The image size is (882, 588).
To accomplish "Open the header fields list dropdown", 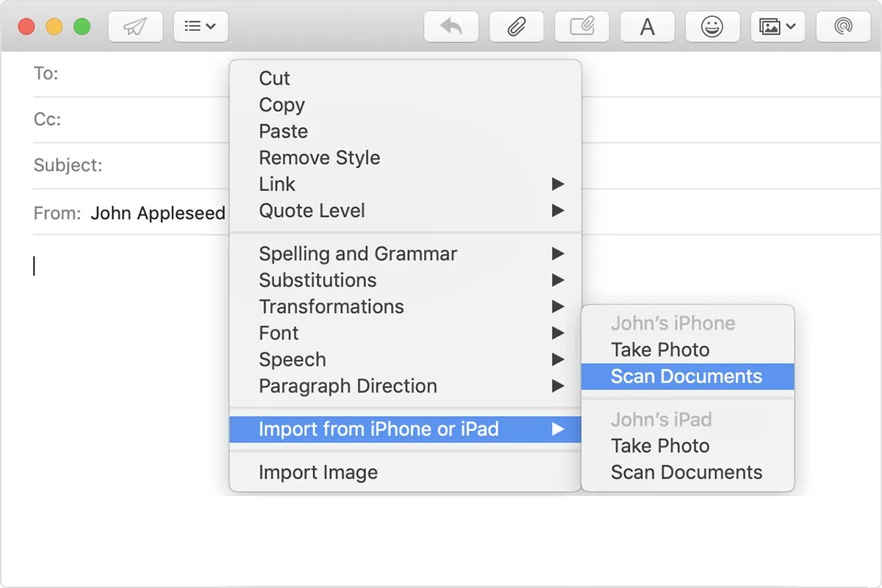I will tap(201, 27).
